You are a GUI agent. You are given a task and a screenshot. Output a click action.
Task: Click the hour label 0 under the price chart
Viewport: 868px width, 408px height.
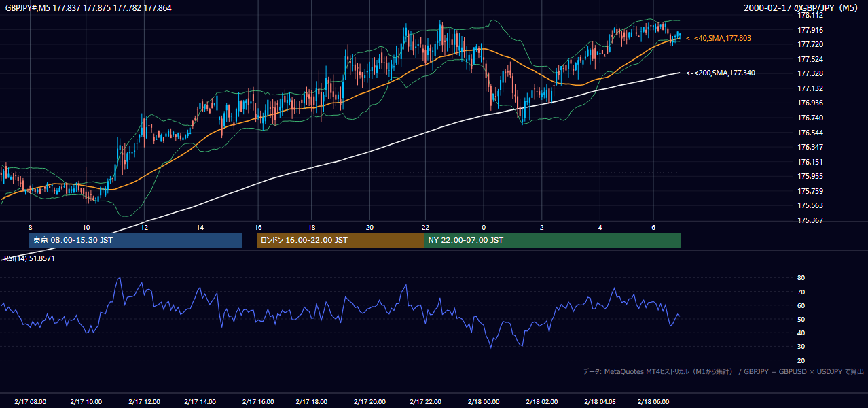[x=484, y=227]
